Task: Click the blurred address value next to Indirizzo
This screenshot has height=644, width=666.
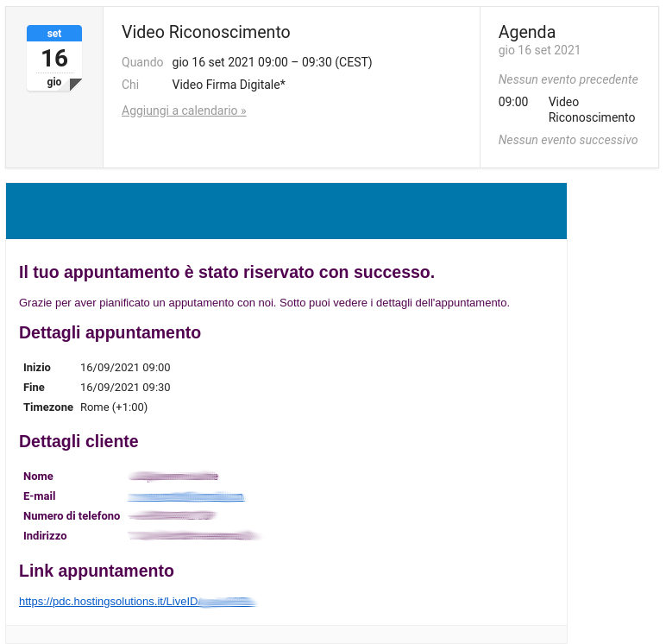Action: tap(194, 535)
